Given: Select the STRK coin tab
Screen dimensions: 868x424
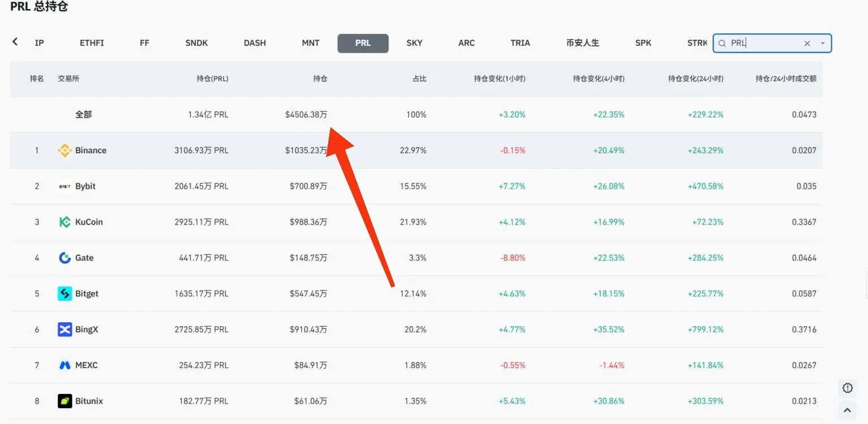Looking at the screenshot, I should (697, 43).
